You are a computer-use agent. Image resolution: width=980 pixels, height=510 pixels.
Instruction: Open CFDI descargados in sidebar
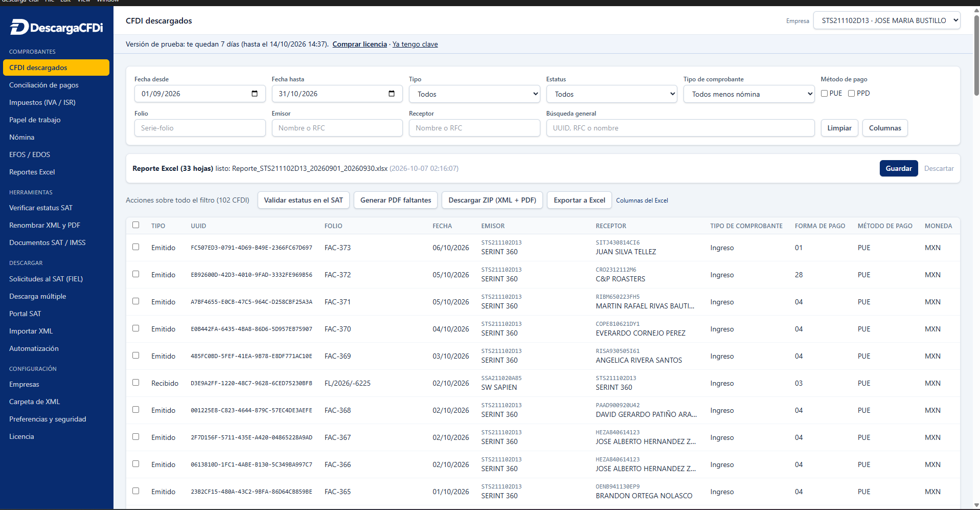point(56,68)
